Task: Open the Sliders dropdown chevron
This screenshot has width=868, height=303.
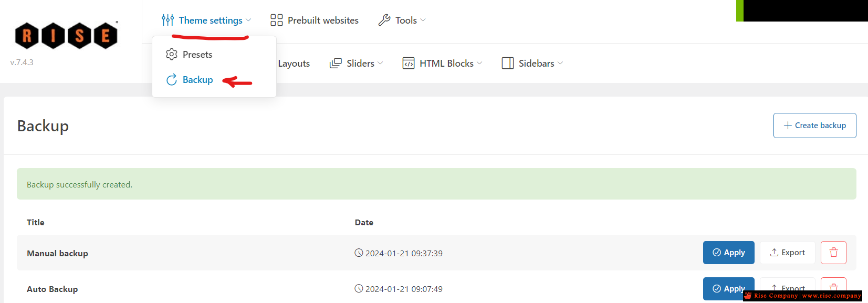Action: coord(380,63)
